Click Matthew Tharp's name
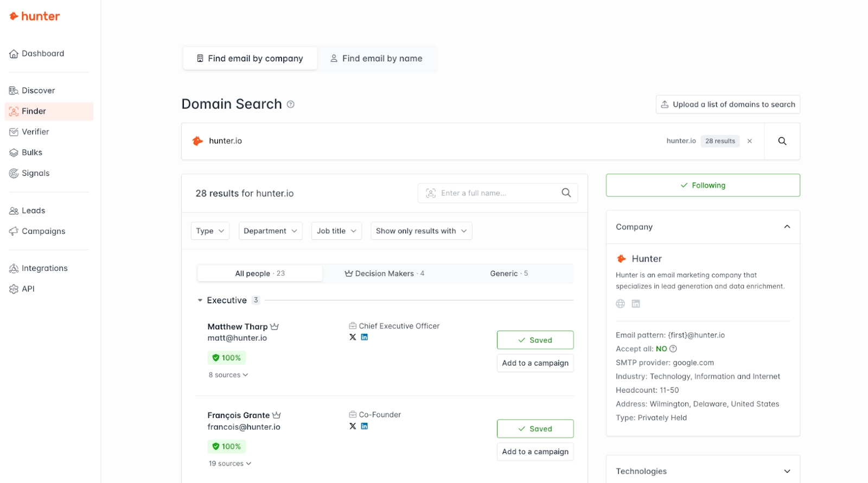This screenshot has height=483, width=868. [238, 327]
